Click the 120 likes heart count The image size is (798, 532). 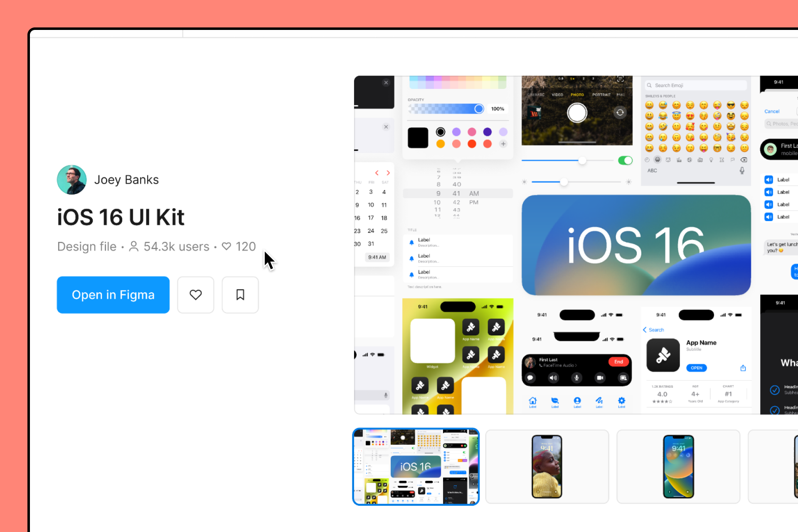239,246
